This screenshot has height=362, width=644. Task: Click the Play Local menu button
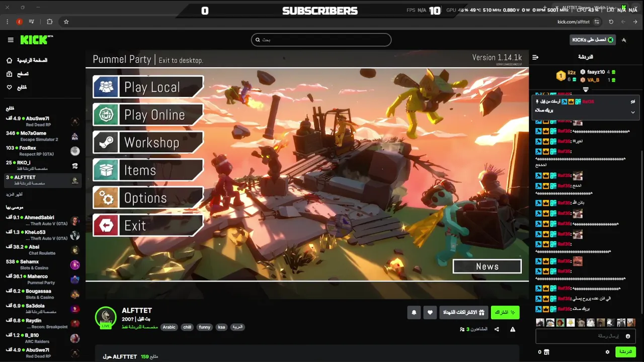click(148, 87)
